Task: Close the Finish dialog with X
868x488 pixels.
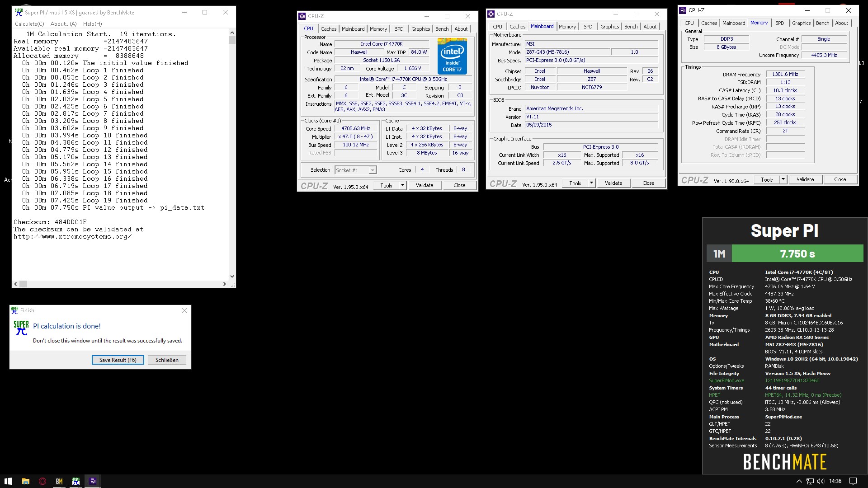Action: coord(184,310)
